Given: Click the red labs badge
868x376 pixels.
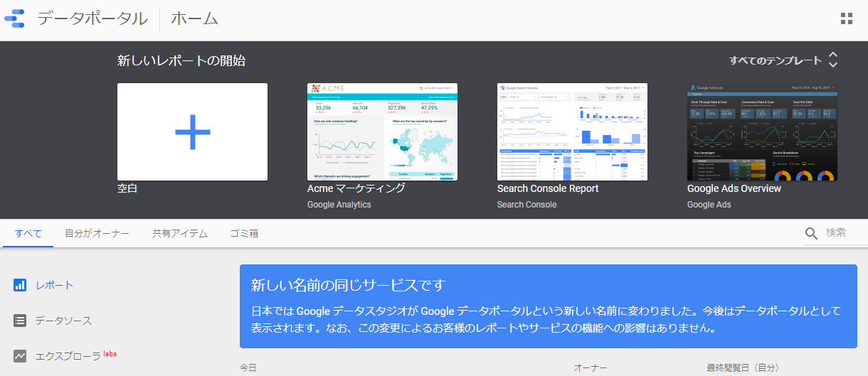Looking at the screenshot, I should click(x=110, y=353).
